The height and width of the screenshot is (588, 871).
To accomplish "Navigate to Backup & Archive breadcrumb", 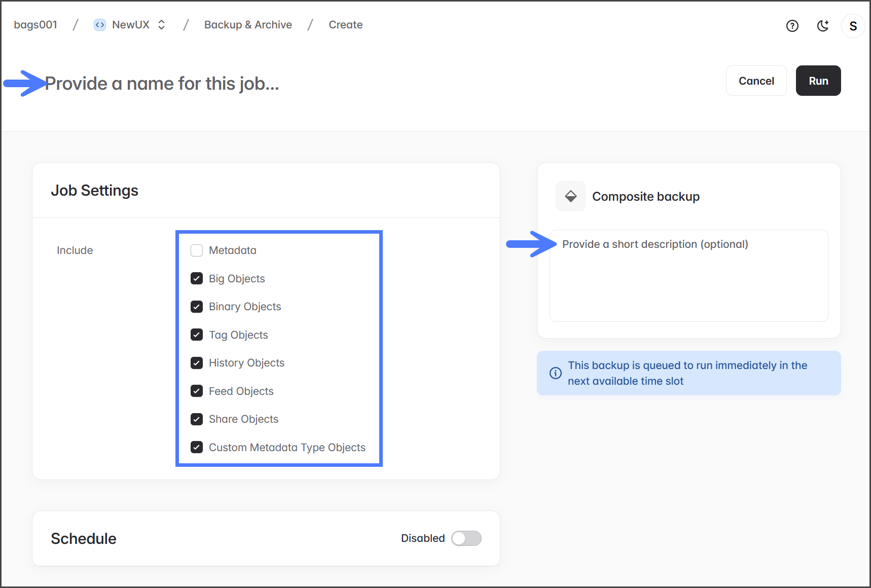I will tap(248, 25).
